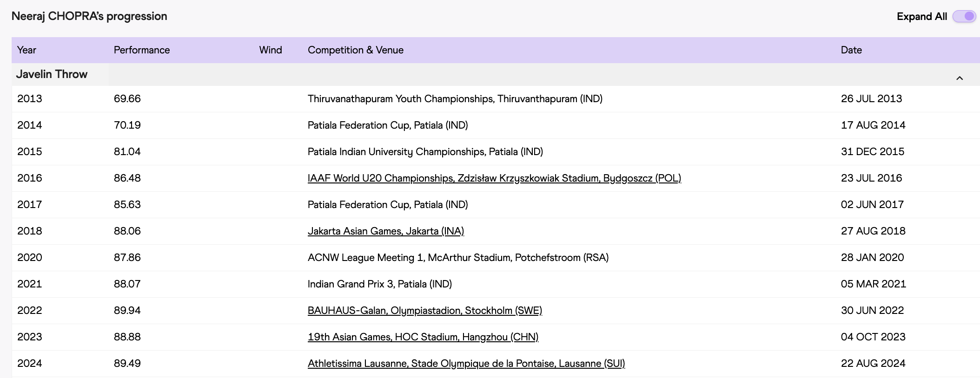Open BAUHAUS-Galan Stockholm competition link
This screenshot has height=378, width=980.
coord(425,311)
